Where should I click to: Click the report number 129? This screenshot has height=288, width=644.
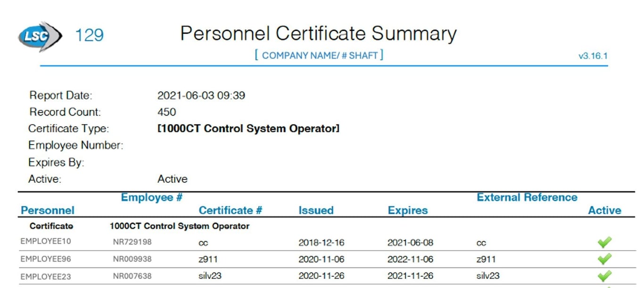89,35
